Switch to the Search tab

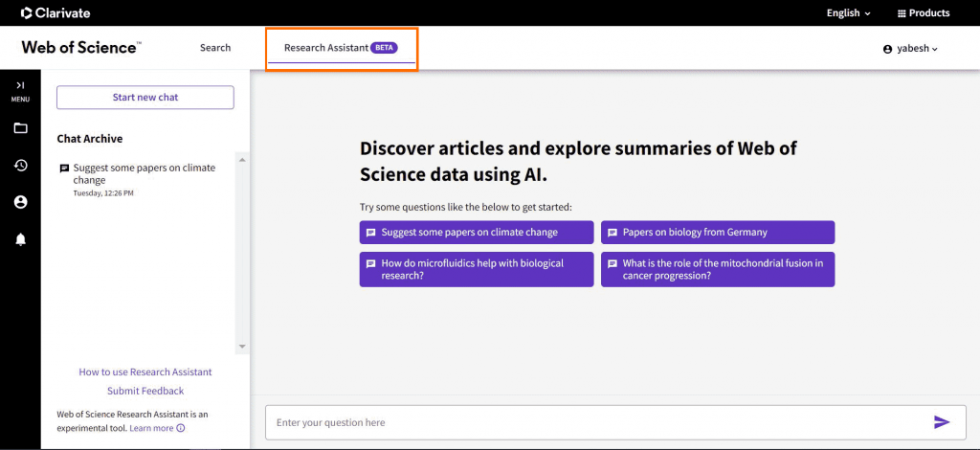tap(215, 48)
